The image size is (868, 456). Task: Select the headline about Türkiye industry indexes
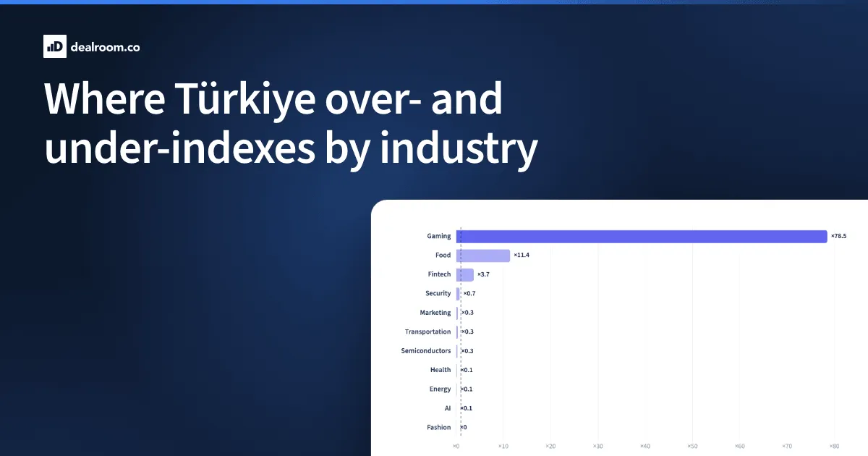pyautogui.click(x=291, y=124)
